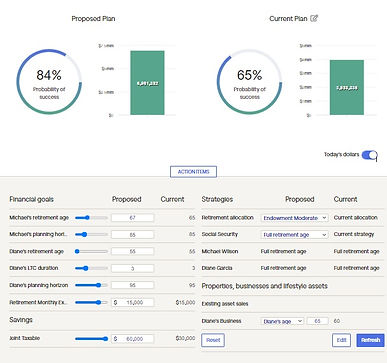Click the Proposed Plan 84% probability gauge
Viewport: 387px width, 363px height.
click(x=49, y=82)
